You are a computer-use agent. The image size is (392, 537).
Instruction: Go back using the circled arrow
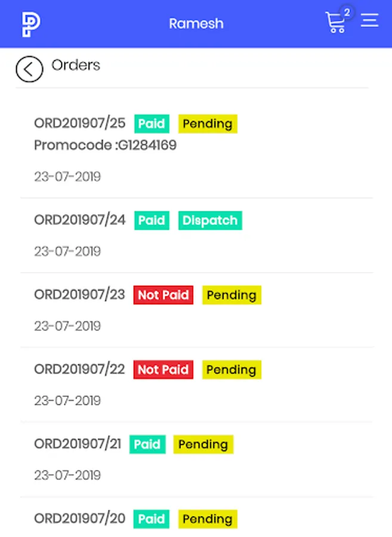click(29, 69)
